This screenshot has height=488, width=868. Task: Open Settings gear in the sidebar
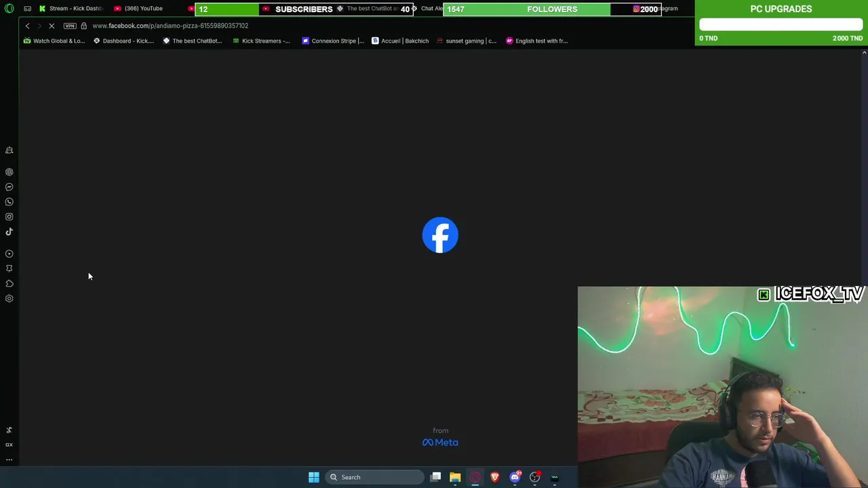pyautogui.click(x=9, y=298)
